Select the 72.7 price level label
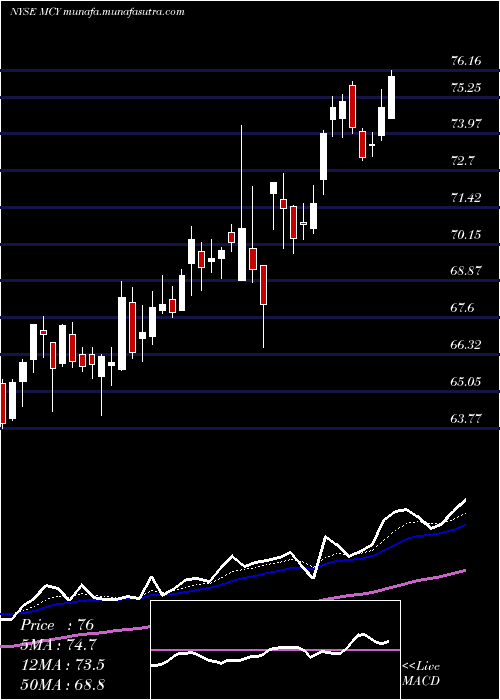The image size is (500, 700). (462, 161)
